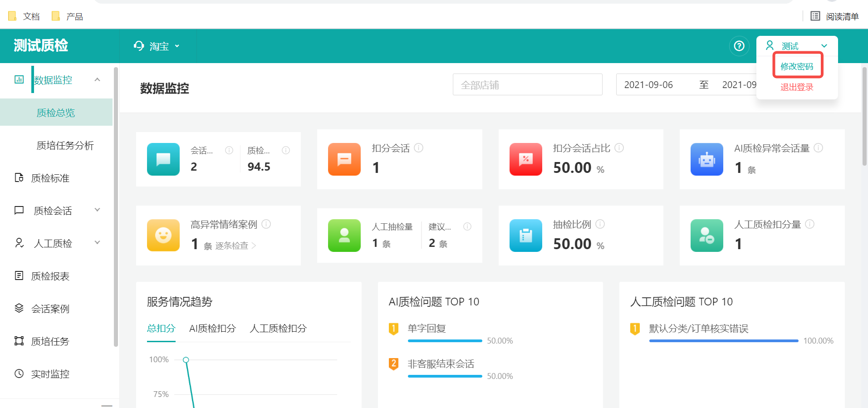Click info icon next to AI质检异常会话量
This screenshot has width=868, height=408.
point(819,148)
